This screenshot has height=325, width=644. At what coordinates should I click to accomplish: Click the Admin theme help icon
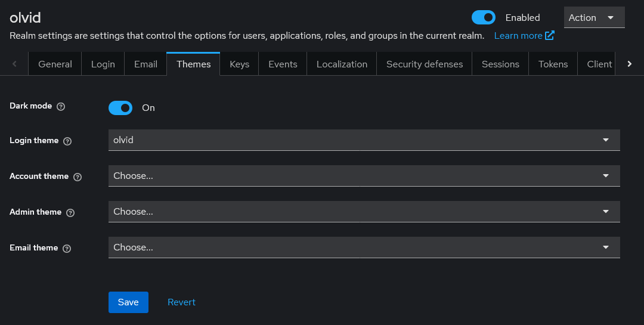pos(70,213)
